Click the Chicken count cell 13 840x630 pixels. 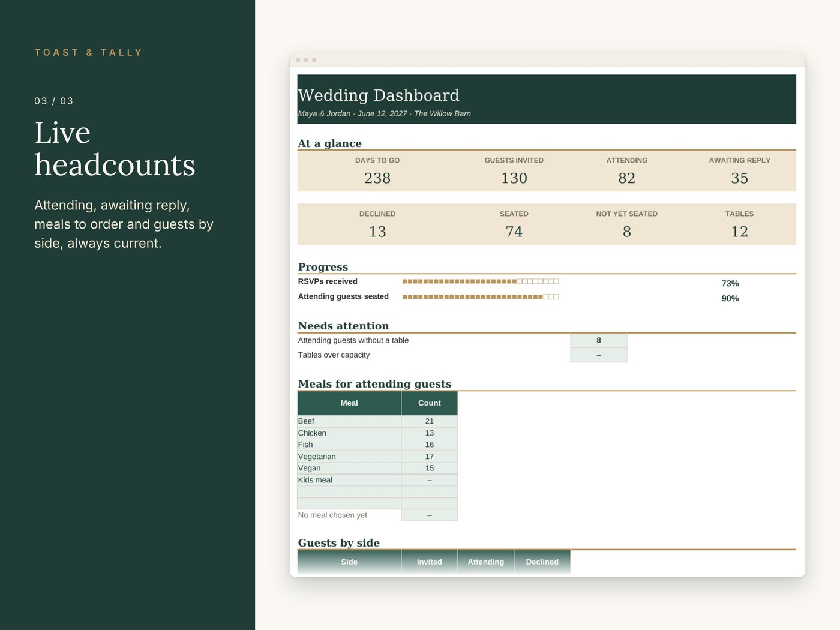pyautogui.click(x=430, y=433)
